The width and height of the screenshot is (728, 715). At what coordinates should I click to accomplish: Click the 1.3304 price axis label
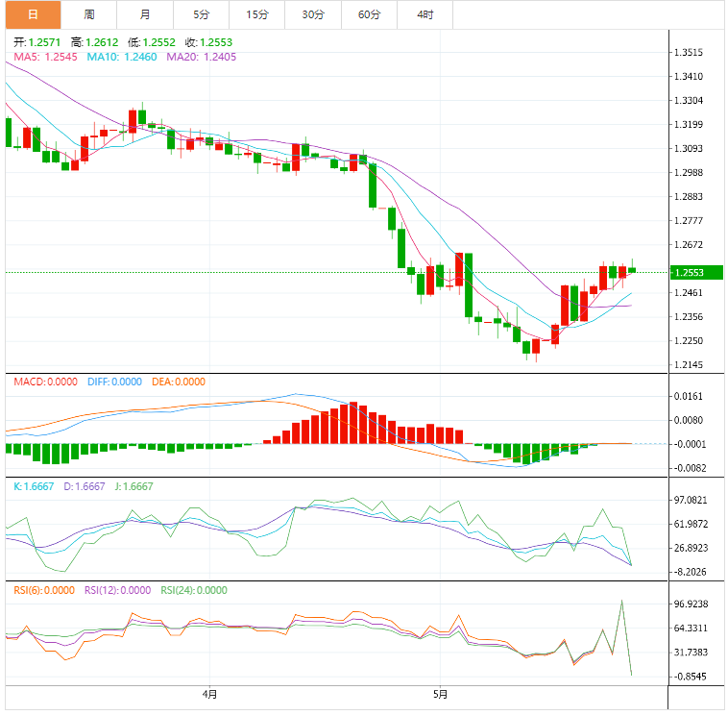tap(689, 100)
